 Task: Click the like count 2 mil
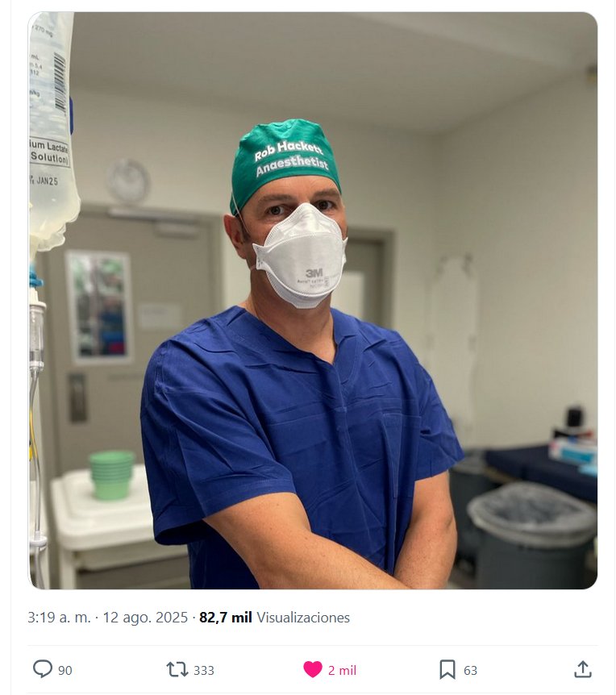point(342,670)
